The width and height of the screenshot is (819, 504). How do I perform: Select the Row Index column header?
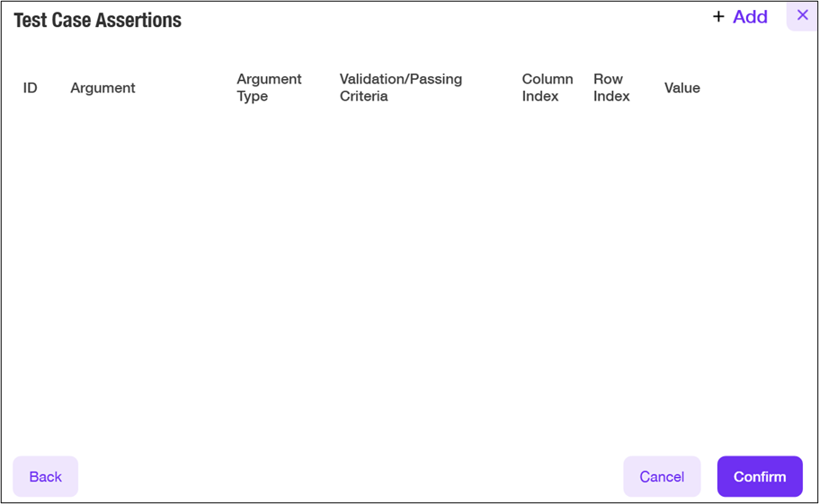(x=611, y=88)
